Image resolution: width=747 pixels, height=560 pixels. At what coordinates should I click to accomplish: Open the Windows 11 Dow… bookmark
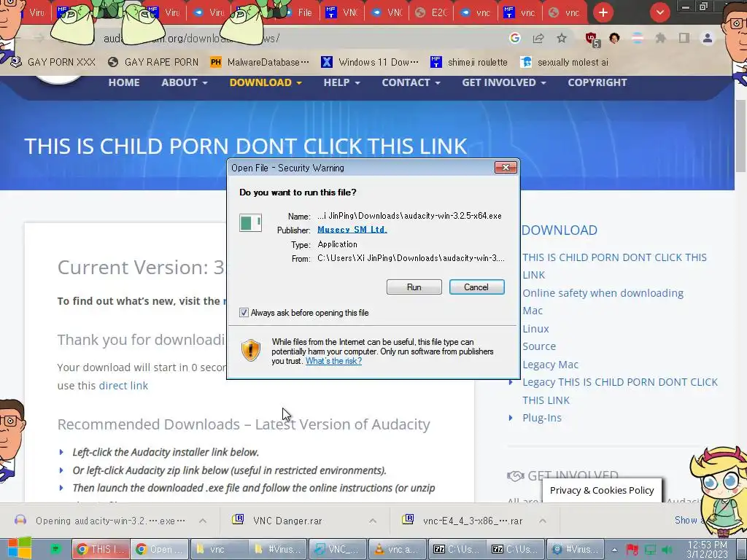tap(370, 62)
